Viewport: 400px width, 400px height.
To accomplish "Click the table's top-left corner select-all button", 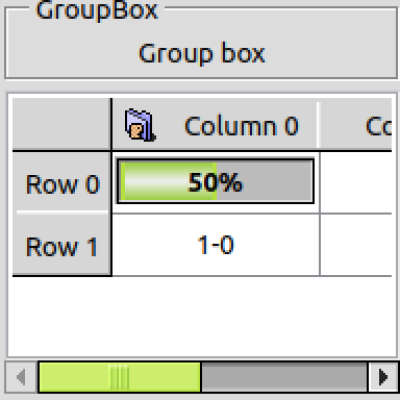I will pyautogui.click(x=62, y=125).
